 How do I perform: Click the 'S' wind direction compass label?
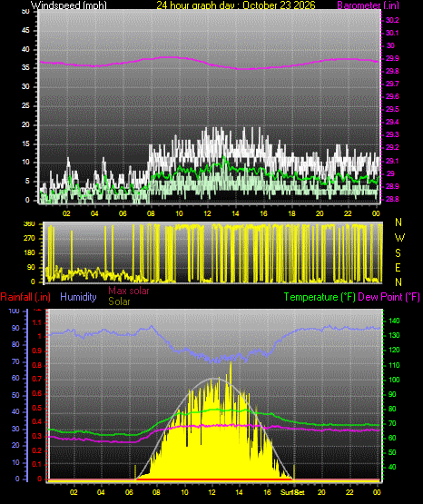(x=398, y=253)
